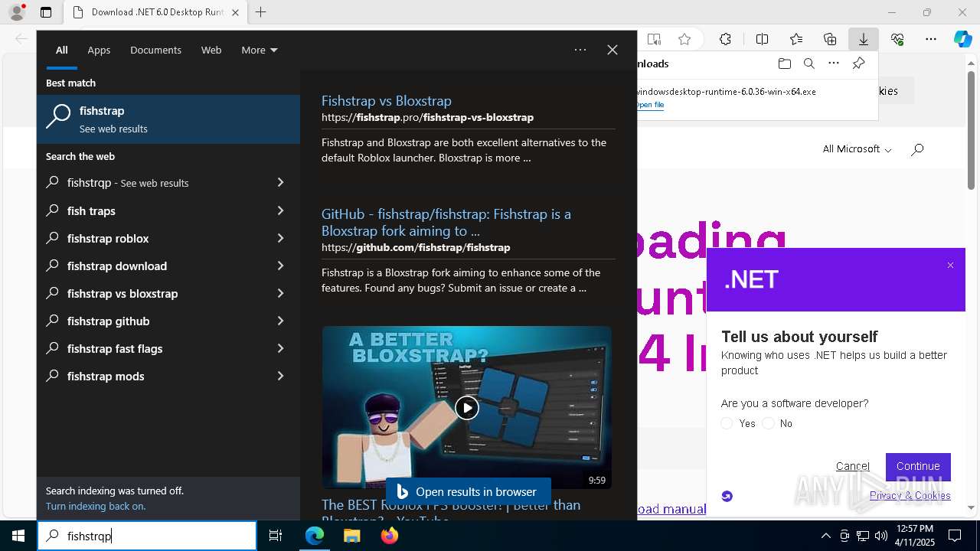Open Fishstrap vs Bloxstrap result link

(x=387, y=100)
